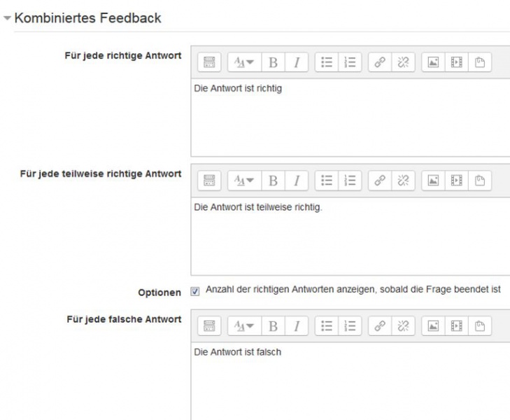Image resolution: width=510 pixels, height=420 pixels.
Task: Insert link in the wrong-answer feedback editor
Action: point(381,325)
